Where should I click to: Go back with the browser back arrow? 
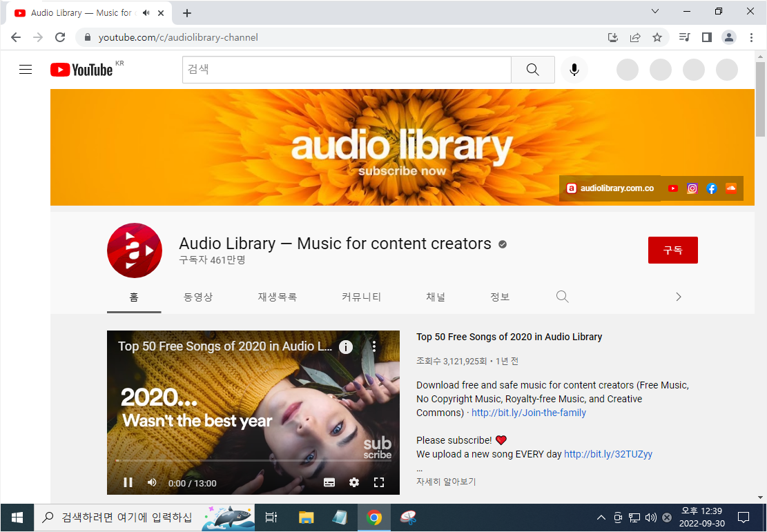click(16, 38)
